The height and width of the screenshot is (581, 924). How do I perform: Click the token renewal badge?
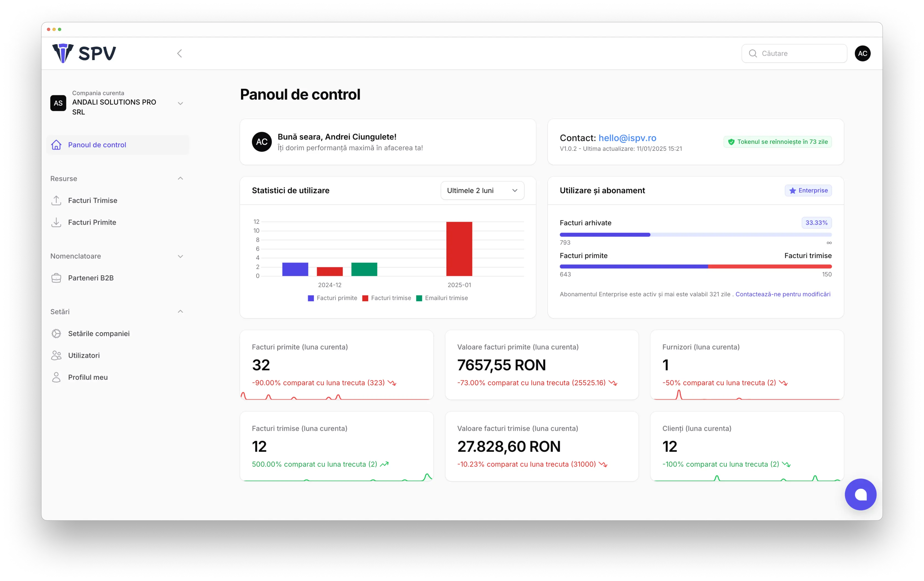coord(777,142)
